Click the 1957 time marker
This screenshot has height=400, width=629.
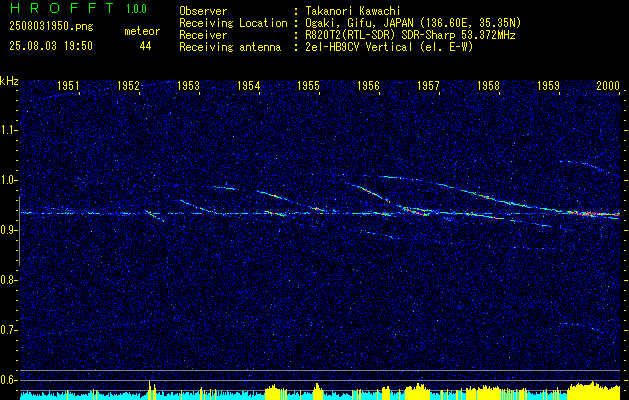tap(428, 85)
